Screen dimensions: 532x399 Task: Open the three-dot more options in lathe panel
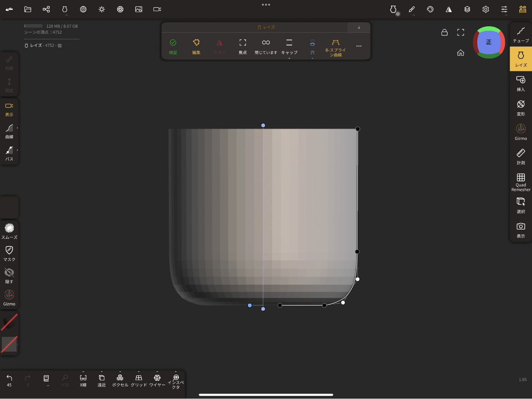click(359, 46)
